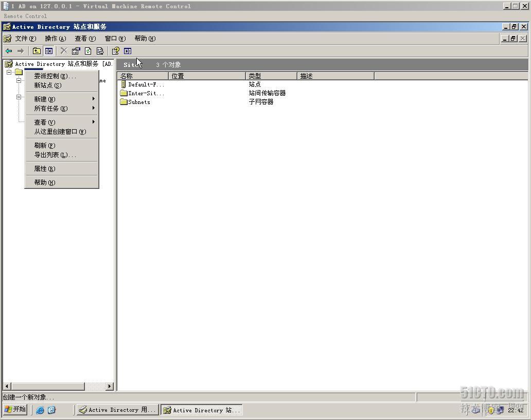Click the Delete X toolbar icon

tap(64, 51)
